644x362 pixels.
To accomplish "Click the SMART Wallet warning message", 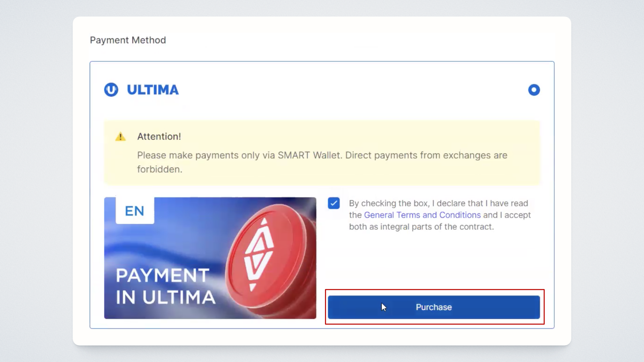I will click(322, 156).
